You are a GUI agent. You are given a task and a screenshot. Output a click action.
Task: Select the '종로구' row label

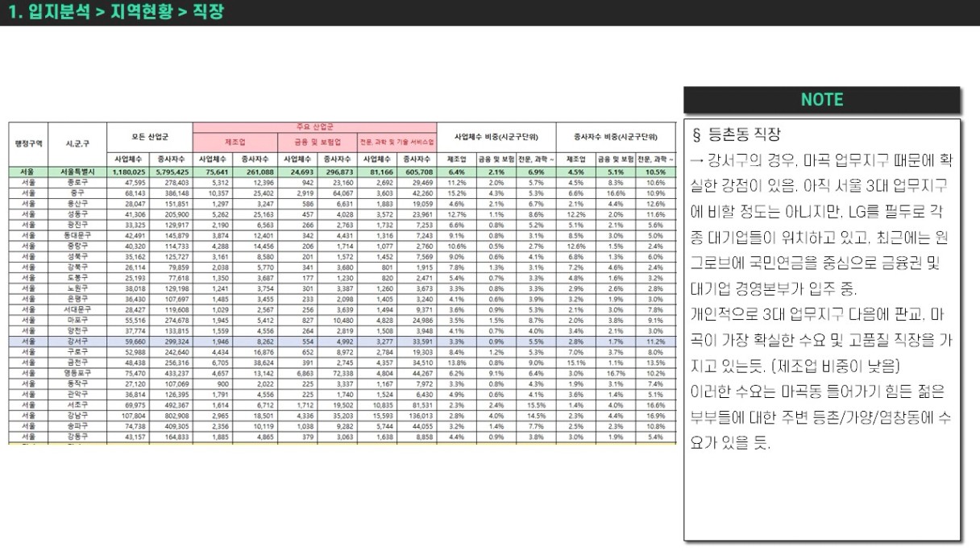click(78, 183)
